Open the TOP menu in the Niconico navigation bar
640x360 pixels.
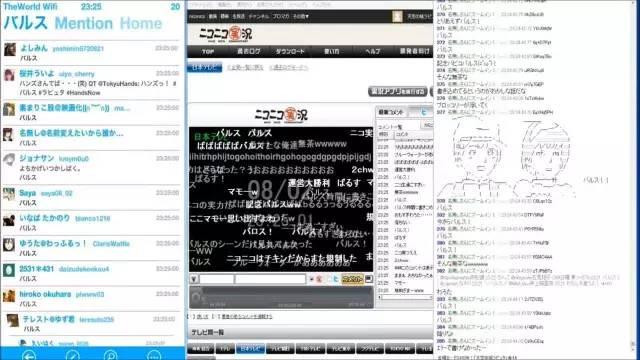(208, 51)
